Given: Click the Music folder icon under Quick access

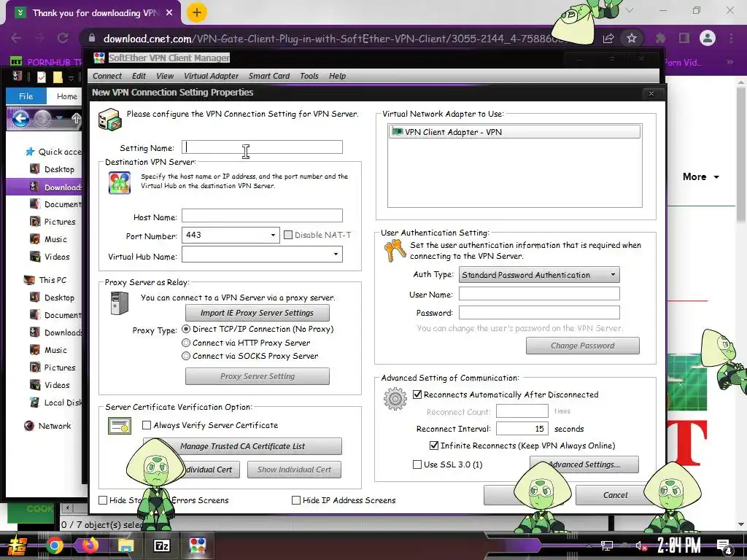Looking at the screenshot, I should (35, 239).
